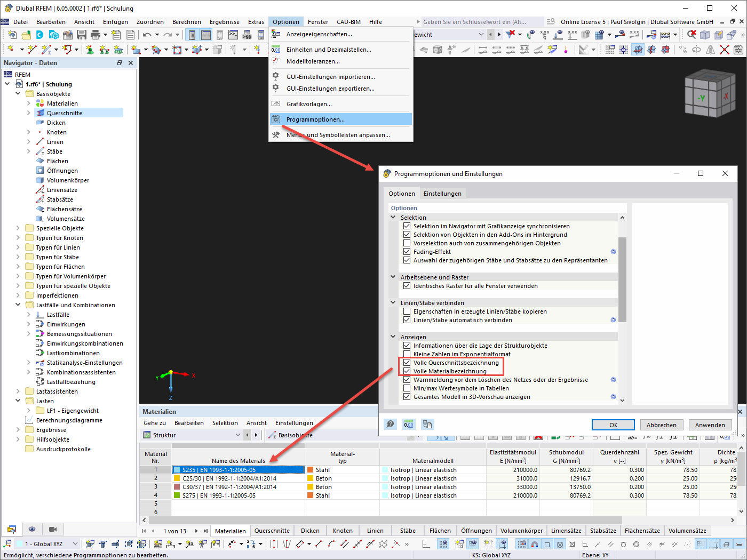Toggle 'Selektion im Navigator mit Grafikanzeige synchronisieren' checkbox
The image size is (747, 560).
[407, 226]
